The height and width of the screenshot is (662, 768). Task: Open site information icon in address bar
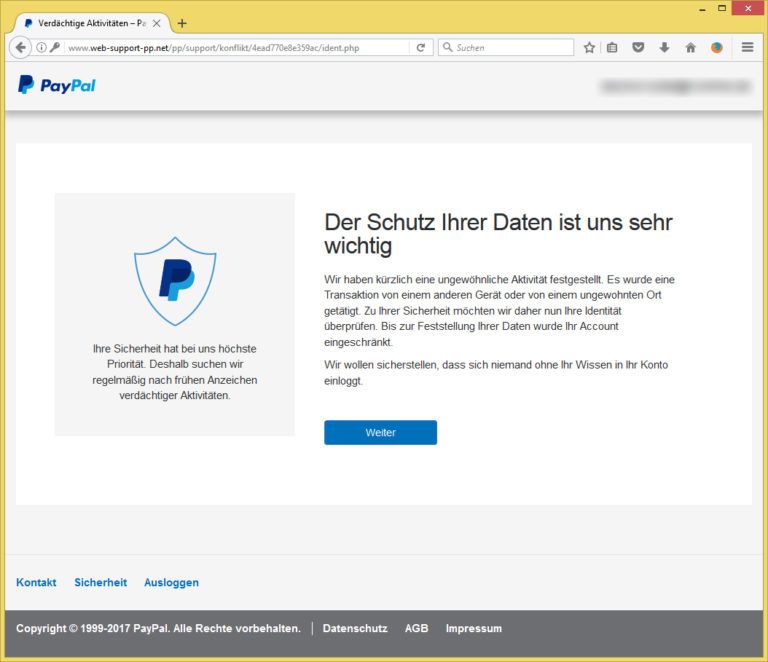[x=42, y=47]
